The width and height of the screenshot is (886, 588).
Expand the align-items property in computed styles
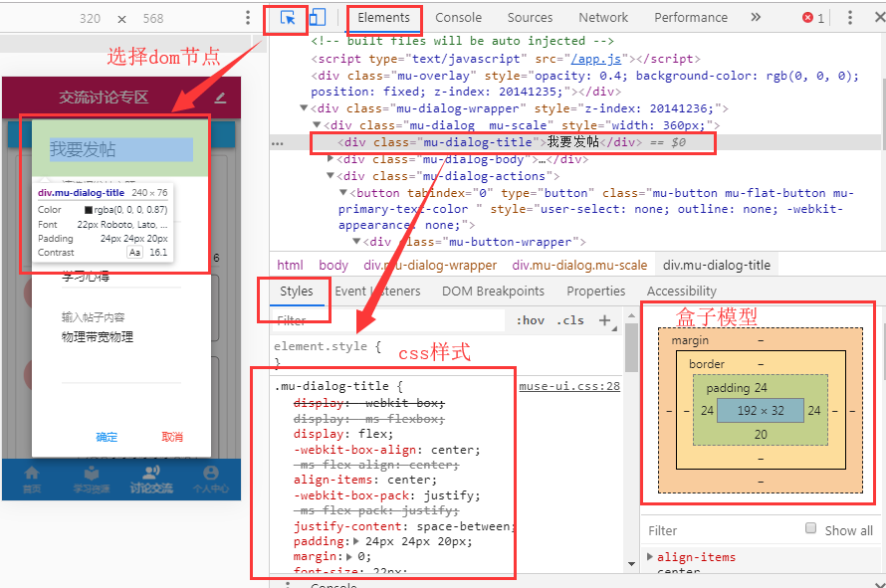tap(649, 557)
